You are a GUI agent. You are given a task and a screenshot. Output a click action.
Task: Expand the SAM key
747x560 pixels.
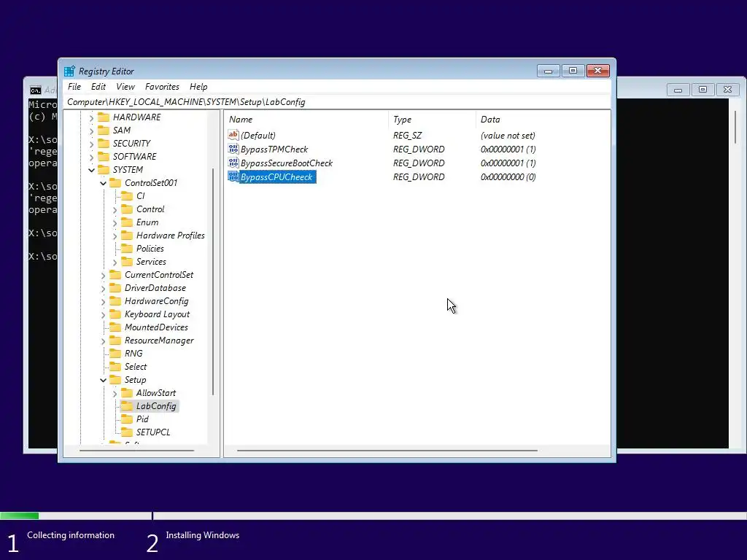click(x=91, y=131)
